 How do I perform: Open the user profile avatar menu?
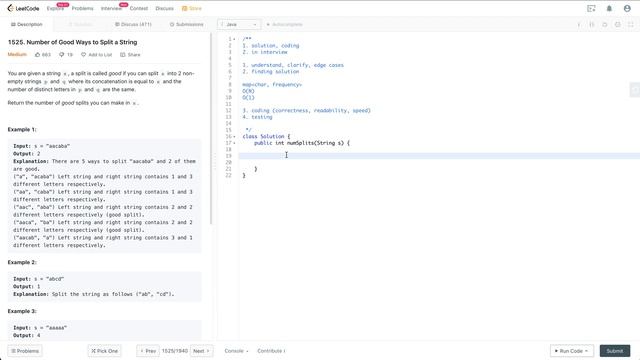point(627,8)
